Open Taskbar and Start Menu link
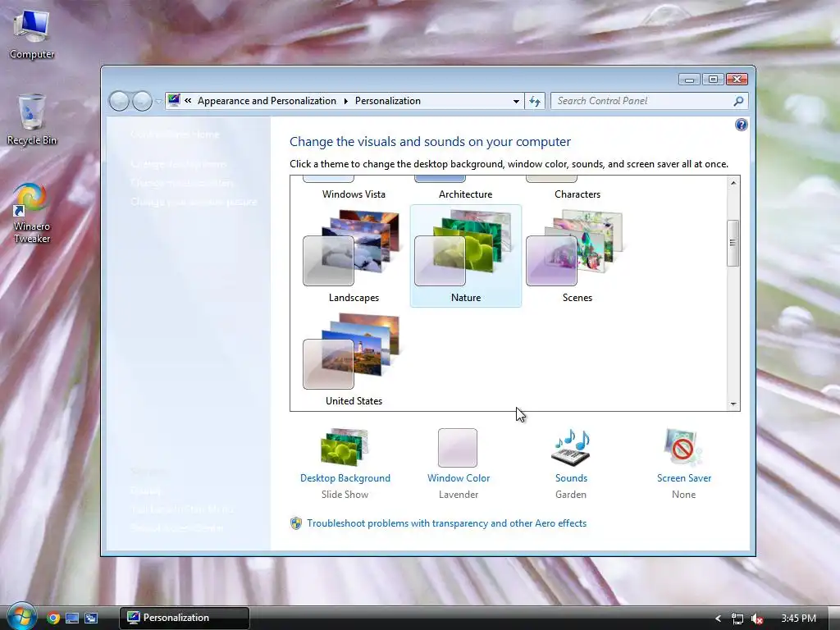The height and width of the screenshot is (630, 840). pos(182,509)
